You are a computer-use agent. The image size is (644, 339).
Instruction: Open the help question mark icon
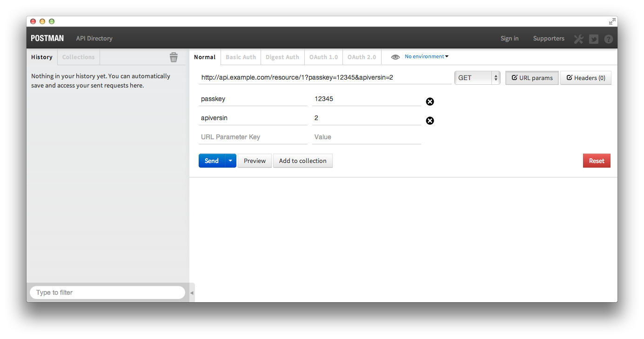point(609,39)
